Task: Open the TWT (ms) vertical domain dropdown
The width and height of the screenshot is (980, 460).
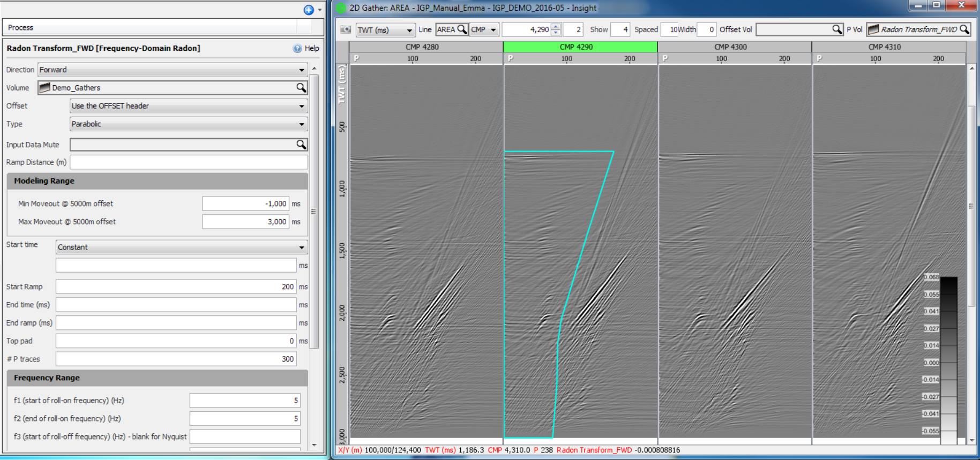Action: [x=386, y=30]
